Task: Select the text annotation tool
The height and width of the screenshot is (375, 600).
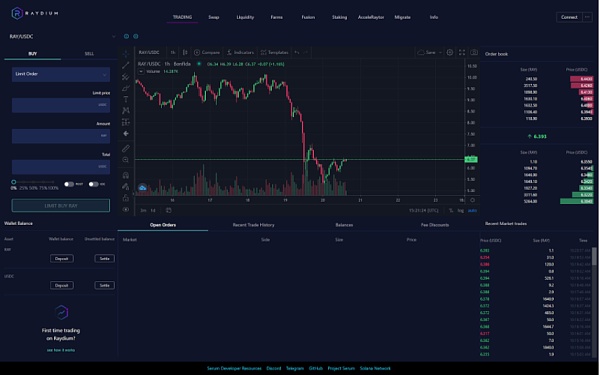Action: click(x=126, y=99)
